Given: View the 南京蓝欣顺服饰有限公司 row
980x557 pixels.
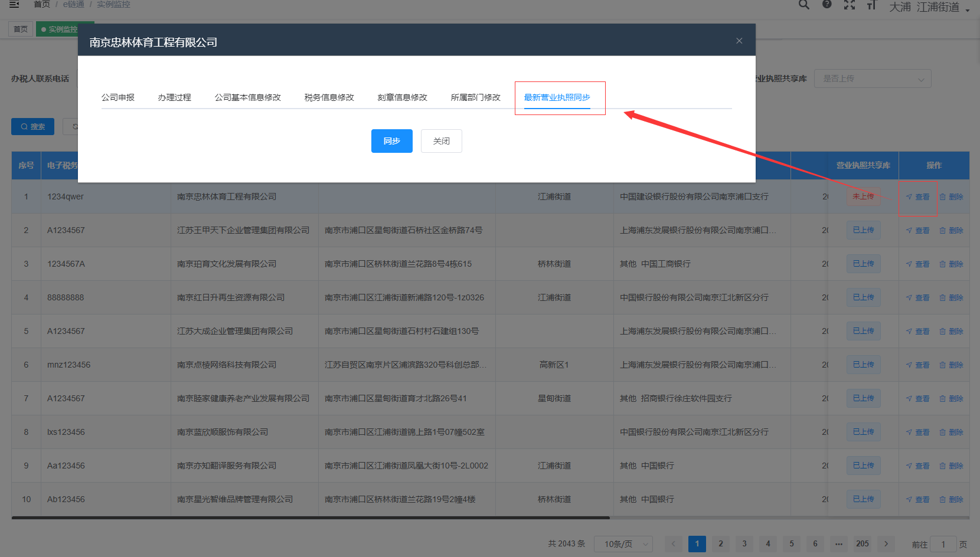Looking at the screenshot, I should coord(918,433).
